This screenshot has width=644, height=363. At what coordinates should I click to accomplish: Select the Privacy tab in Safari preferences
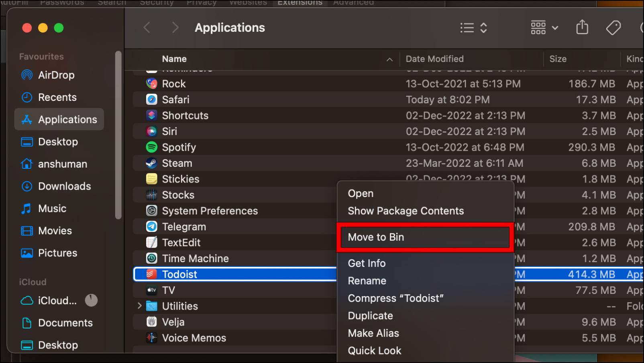pyautogui.click(x=202, y=3)
